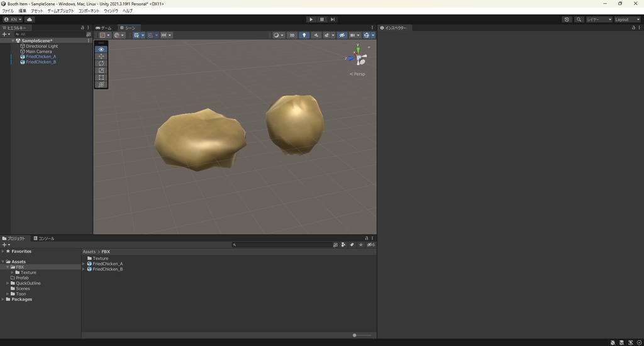Image resolution: width=644 pixels, height=346 pixels.
Task: Open the KN account dropdown
Action: (13, 20)
